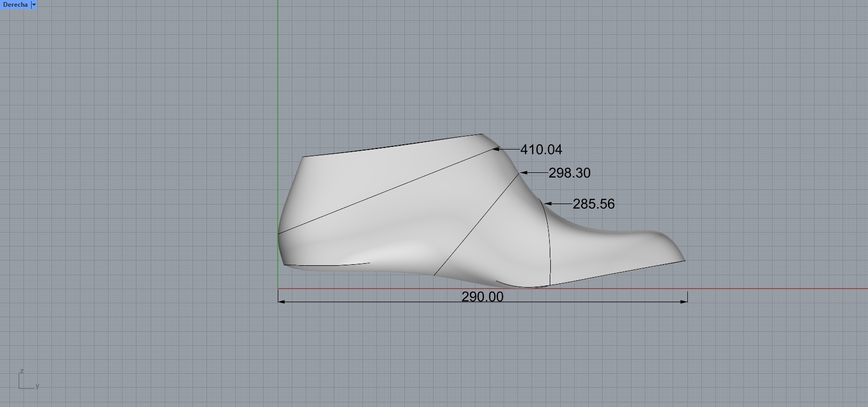The width and height of the screenshot is (868, 407).
Task: Click the z label of the axes icon
Action: coord(21,372)
